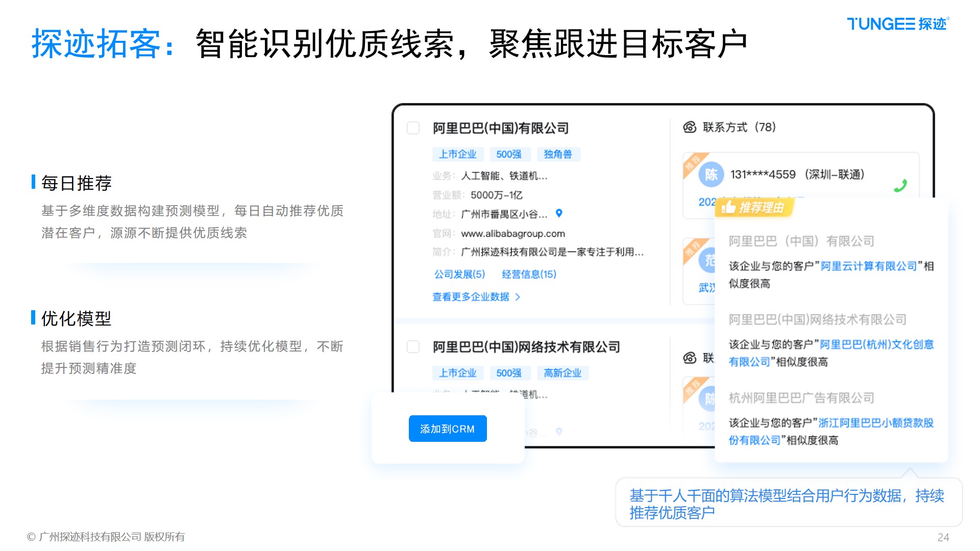Click the green phone call icon
Screen dimensions: 980x551
[900, 186]
